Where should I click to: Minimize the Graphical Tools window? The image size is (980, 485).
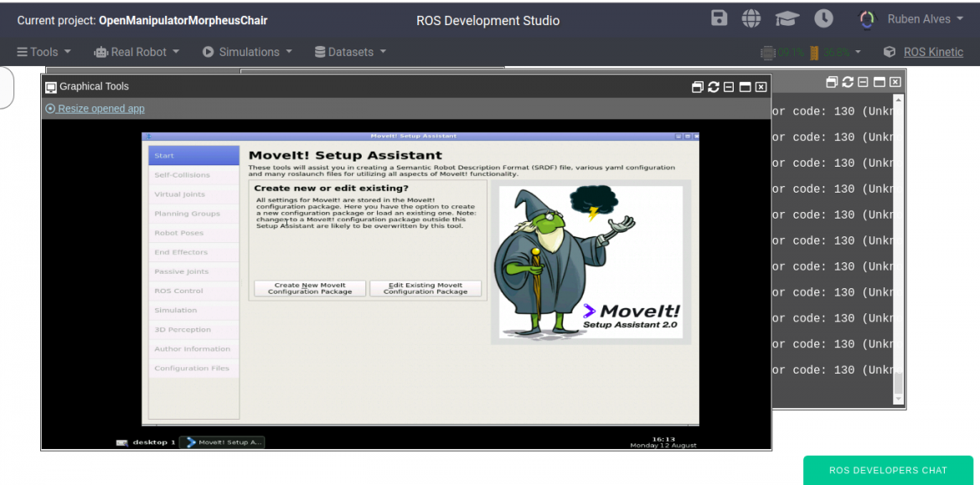pos(729,87)
